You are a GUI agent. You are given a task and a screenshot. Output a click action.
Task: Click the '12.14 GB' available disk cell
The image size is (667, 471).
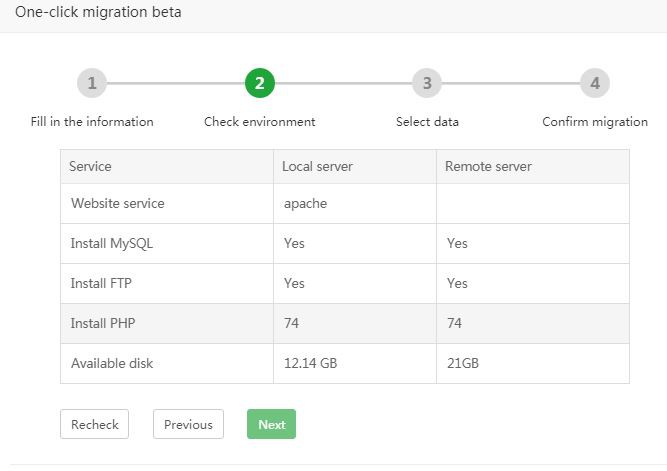click(310, 363)
